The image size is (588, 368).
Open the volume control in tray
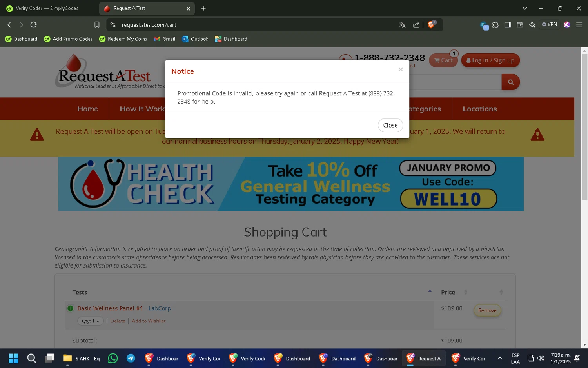click(541, 358)
